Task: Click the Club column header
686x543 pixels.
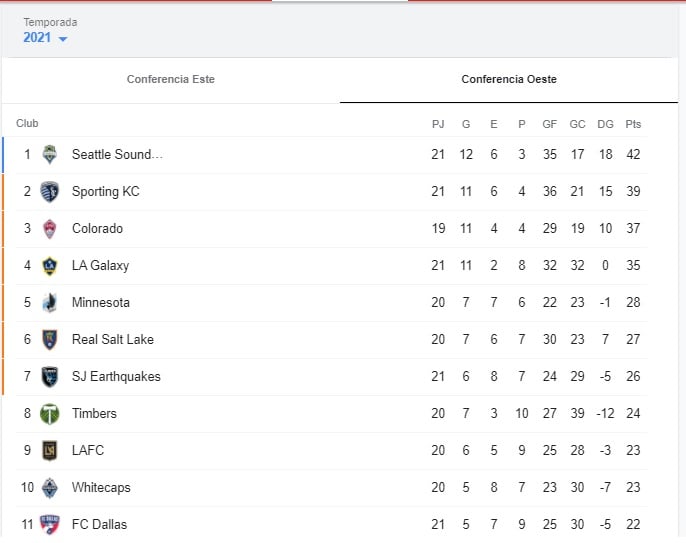Action: tap(27, 124)
